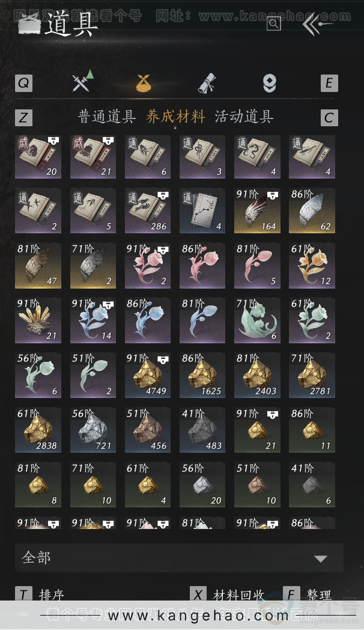Select the book item with count 286

click(148, 210)
